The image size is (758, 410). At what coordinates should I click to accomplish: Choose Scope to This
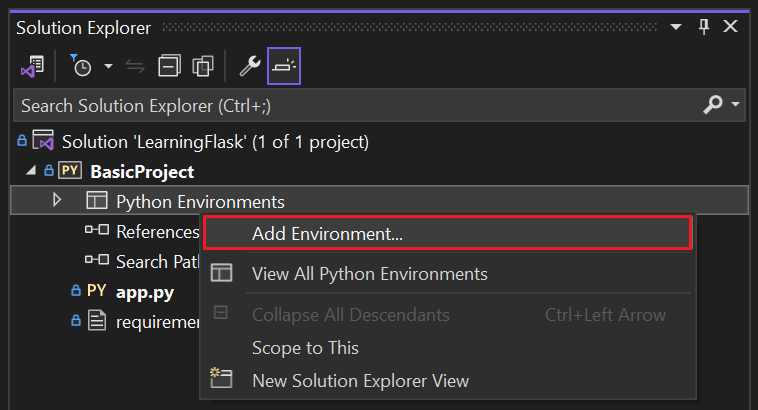305,347
